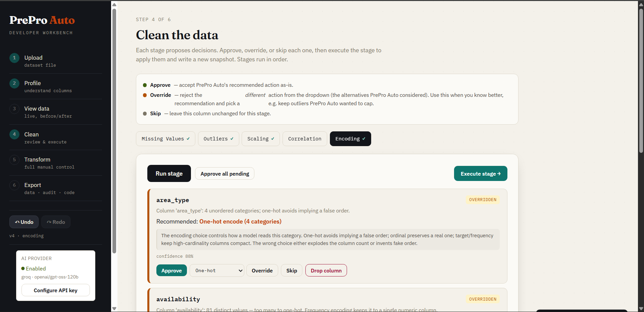Click step number 1 circle icon
This screenshot has width=644, height=312.
(14, 58)
